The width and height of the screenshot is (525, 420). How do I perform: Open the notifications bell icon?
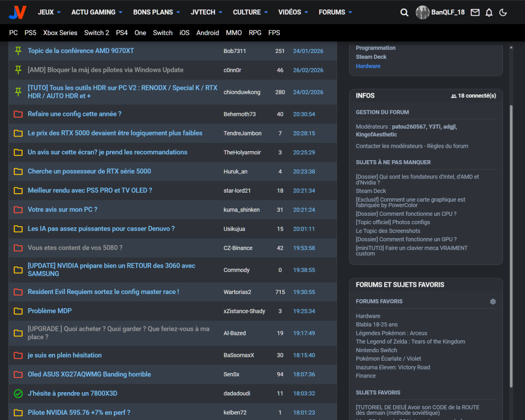(x=489, y=13)
